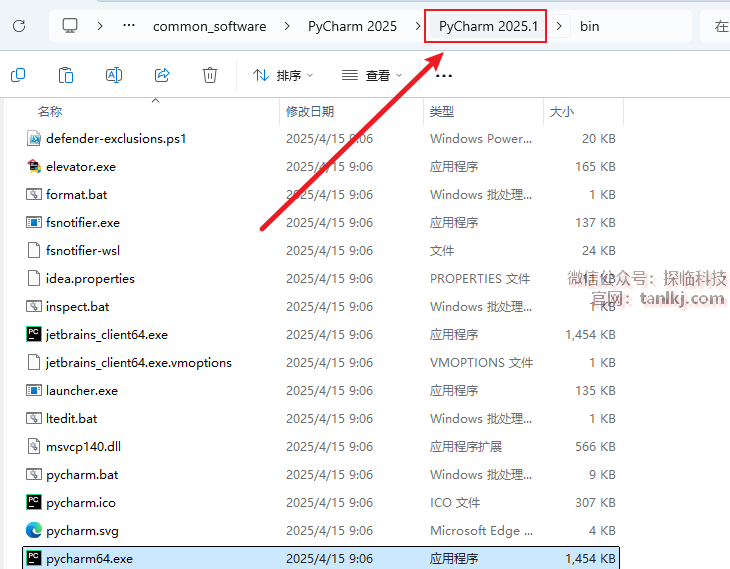Sort by the 名称 column header
This screenshot has height=569, width=730.
pos(50,112)
